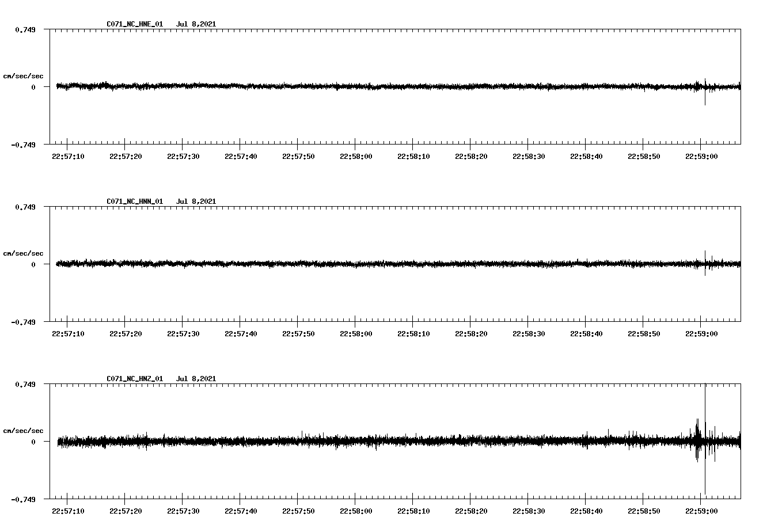The image size is (782, 532).
Task: Click the spike near 22:59:00 in HNN waveform
Action: (705, 263)
